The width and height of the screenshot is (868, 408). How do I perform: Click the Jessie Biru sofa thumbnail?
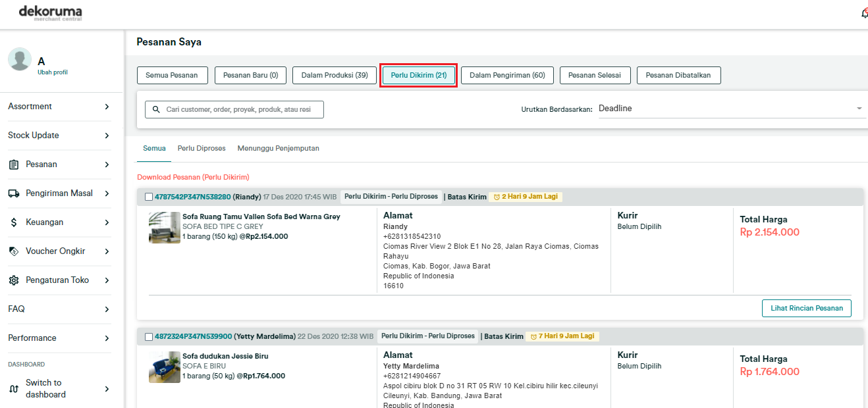click(165, 367)
